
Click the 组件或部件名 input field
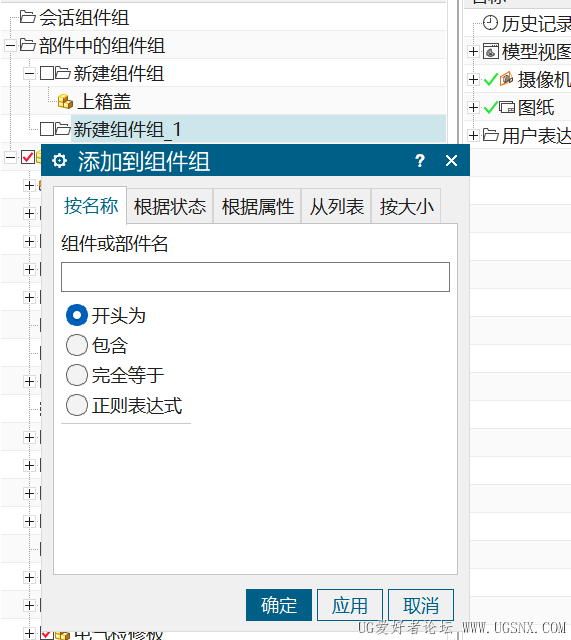coord(256,277)
